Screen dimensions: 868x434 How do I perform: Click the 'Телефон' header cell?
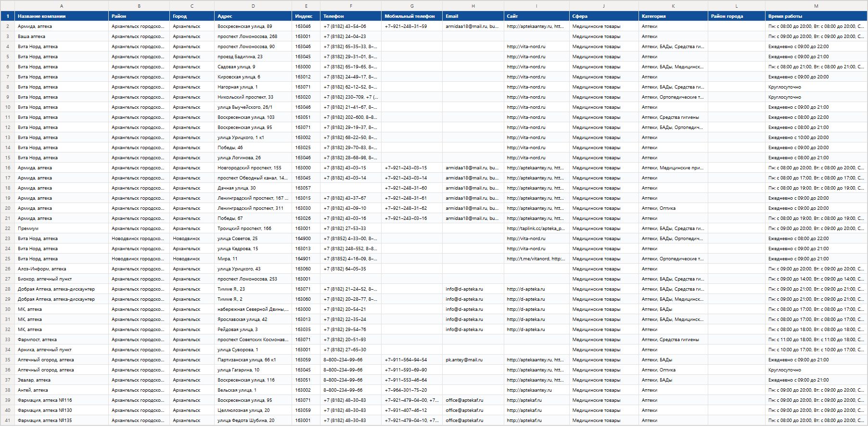[351, 16]
